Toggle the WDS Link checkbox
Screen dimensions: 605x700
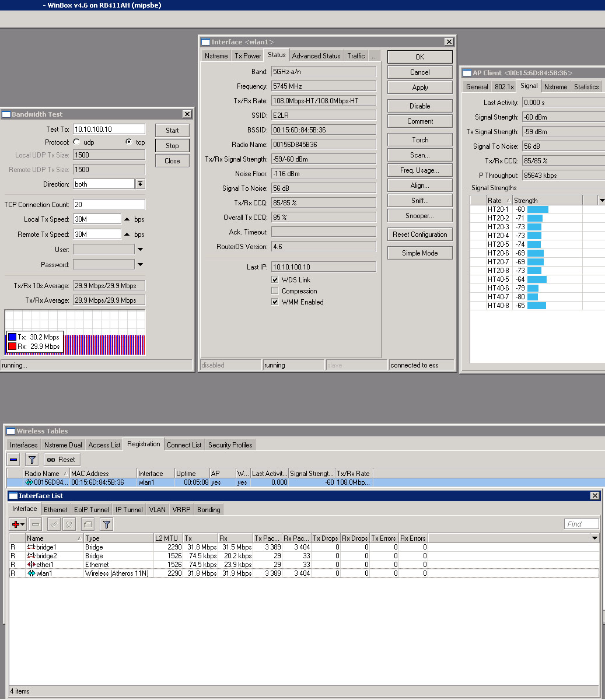[x=275, y=280]
